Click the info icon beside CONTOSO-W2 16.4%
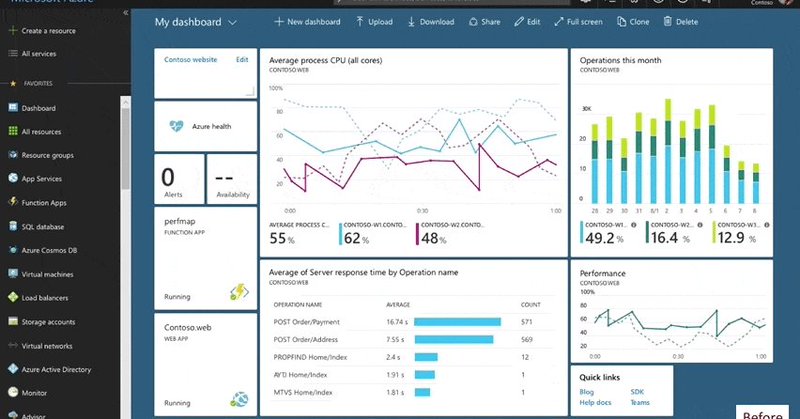 [700, 225]
